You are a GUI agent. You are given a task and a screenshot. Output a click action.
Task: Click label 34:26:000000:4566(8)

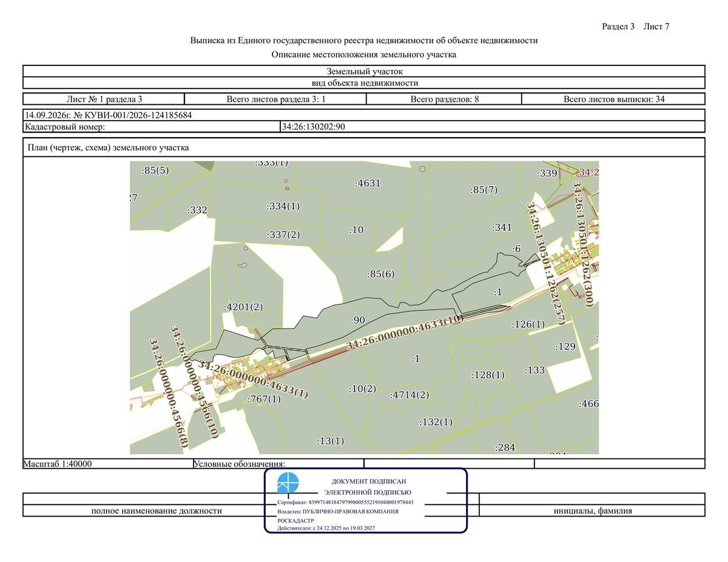pyautogui.click(x=169, y=393)
